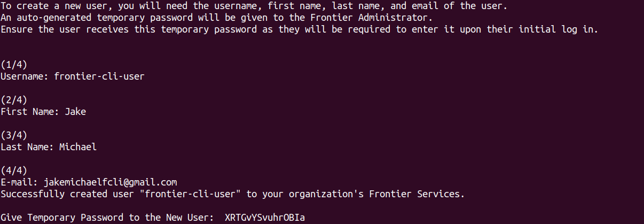Click the (2/4) step indicator
Image resolution: width=644 pixels, height=224 pixels.
pos(14,100)
